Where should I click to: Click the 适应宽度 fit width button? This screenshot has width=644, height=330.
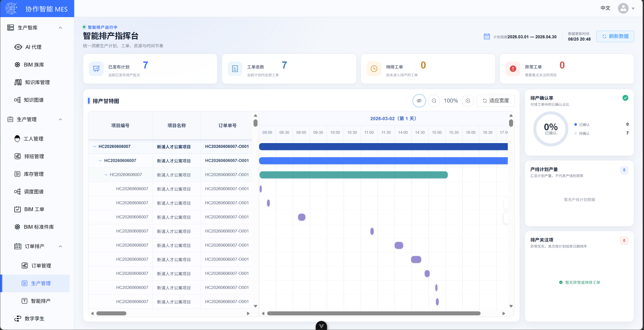click(x=495, y=101)
